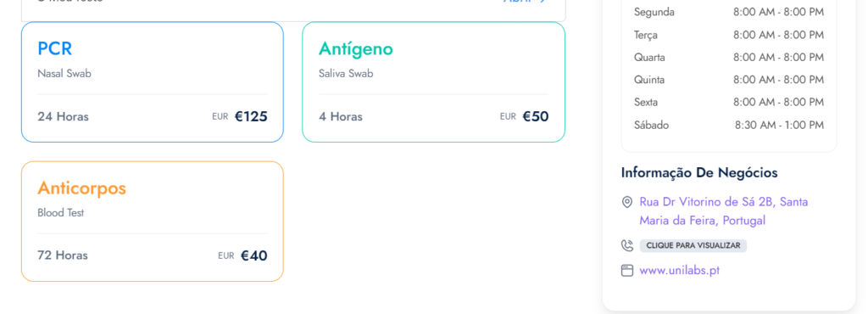Viewport: 868px width, 314px height.
Task: Select the Antígeno test title
Action: click(355, 48)
